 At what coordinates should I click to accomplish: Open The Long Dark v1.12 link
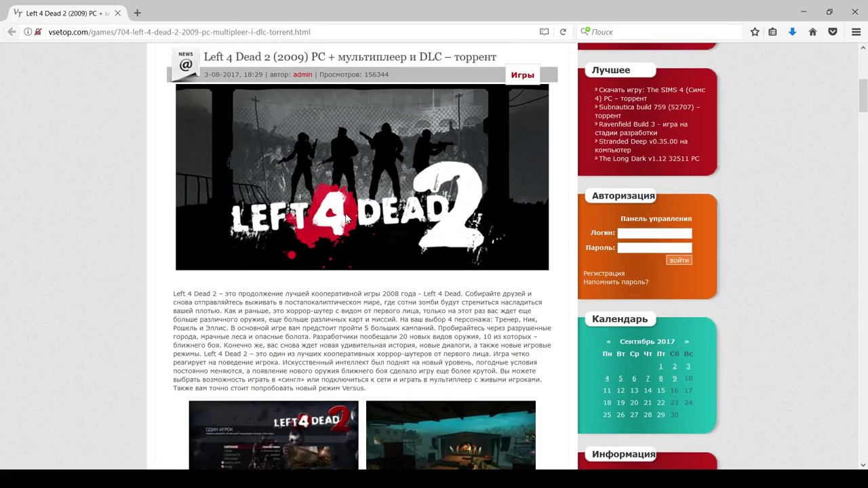tap(649, 159)
